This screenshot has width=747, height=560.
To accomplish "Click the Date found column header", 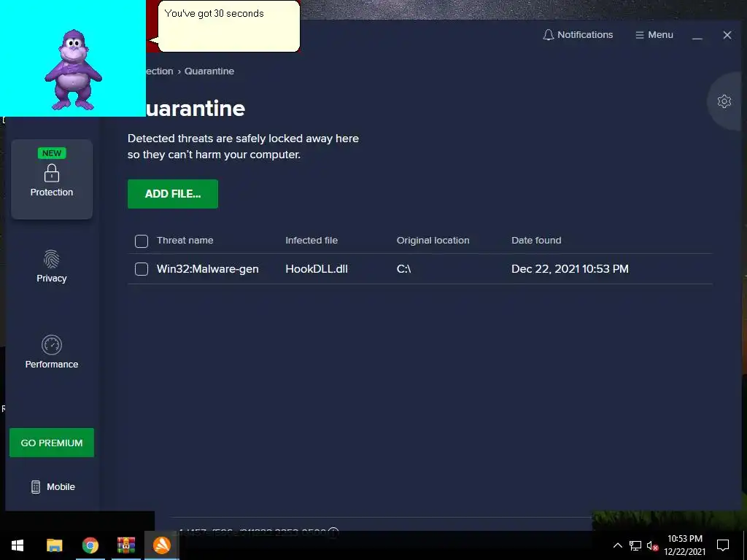I will coord(536,241).
